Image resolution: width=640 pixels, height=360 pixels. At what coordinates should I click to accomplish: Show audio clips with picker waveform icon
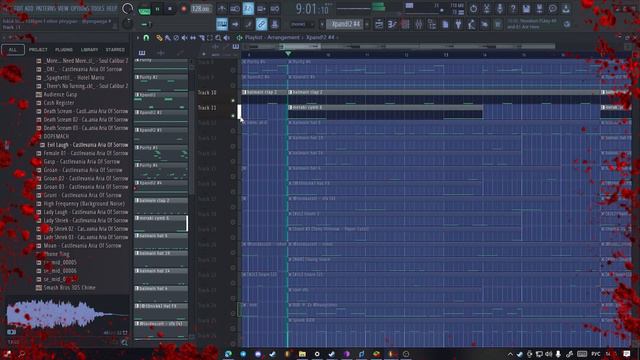pos(161,53)
